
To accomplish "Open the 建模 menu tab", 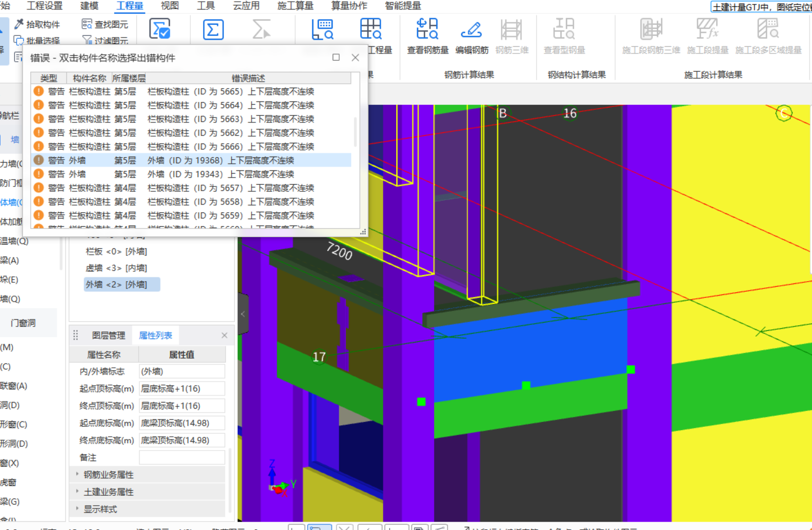I will (x=89, y=6).
